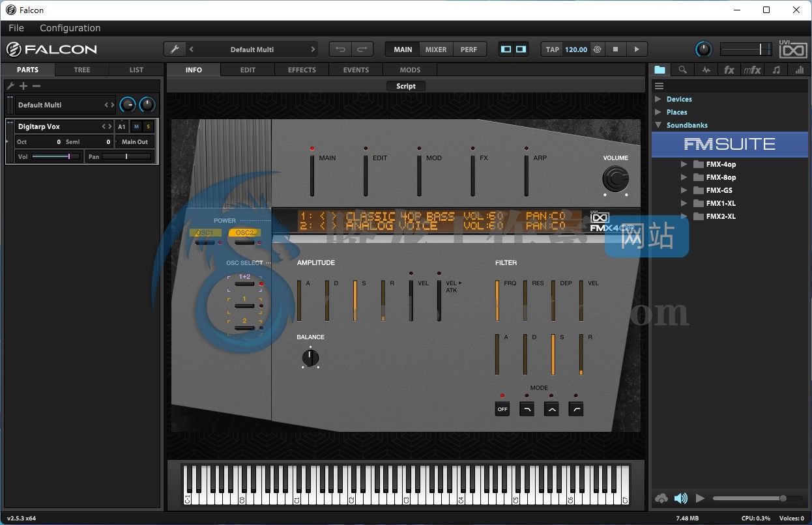Open the mfx MIDI effects browser tab

click(x=753, y=70)
